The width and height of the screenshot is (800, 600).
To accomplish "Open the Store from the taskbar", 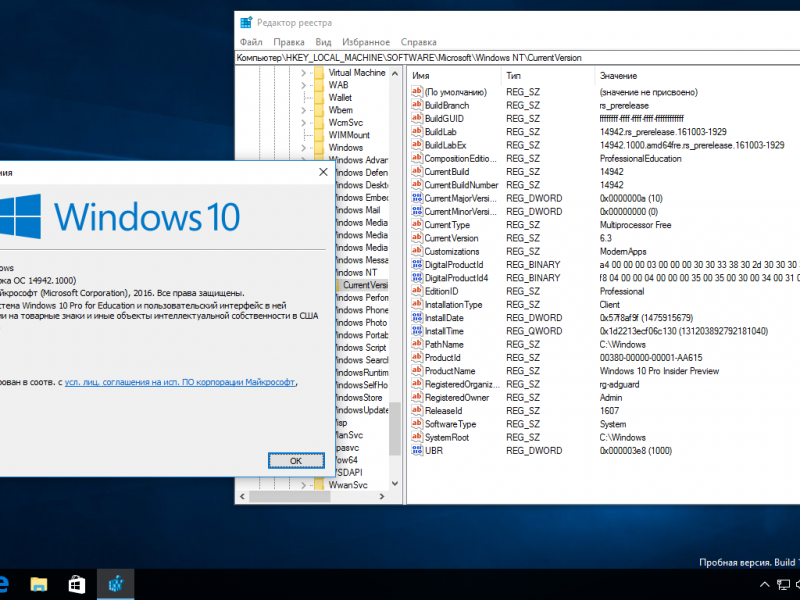I will tap(77, 585).
